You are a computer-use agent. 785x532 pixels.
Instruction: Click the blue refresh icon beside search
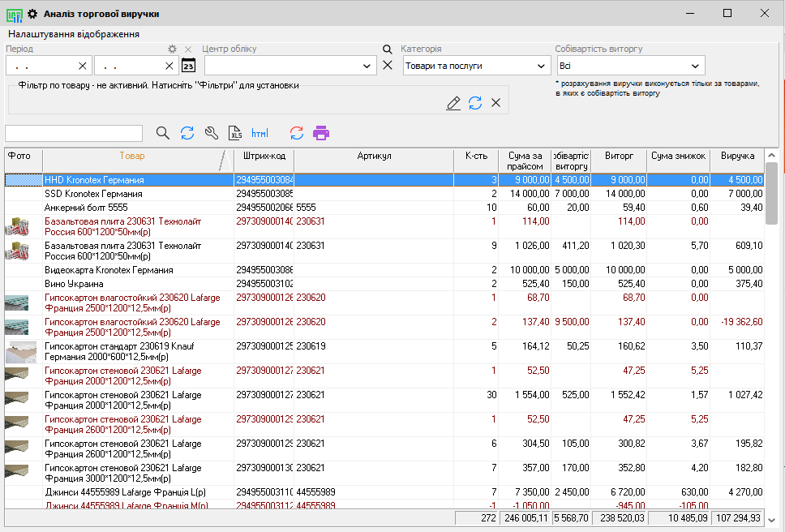click(187, 133)
